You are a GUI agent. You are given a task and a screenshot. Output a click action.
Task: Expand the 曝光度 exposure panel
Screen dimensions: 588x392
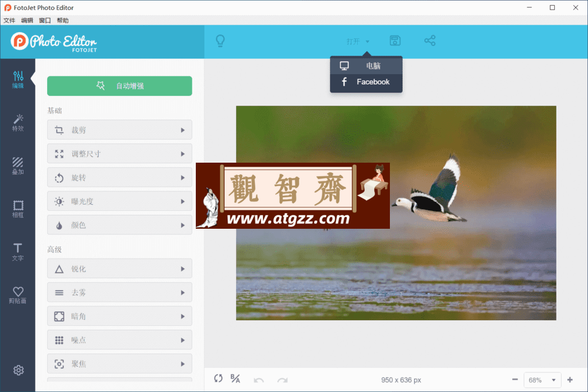(119, 201)
